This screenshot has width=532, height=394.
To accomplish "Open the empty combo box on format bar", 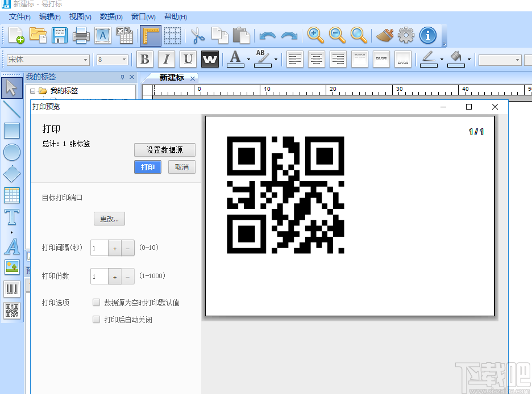I will (x=500, y=60).
